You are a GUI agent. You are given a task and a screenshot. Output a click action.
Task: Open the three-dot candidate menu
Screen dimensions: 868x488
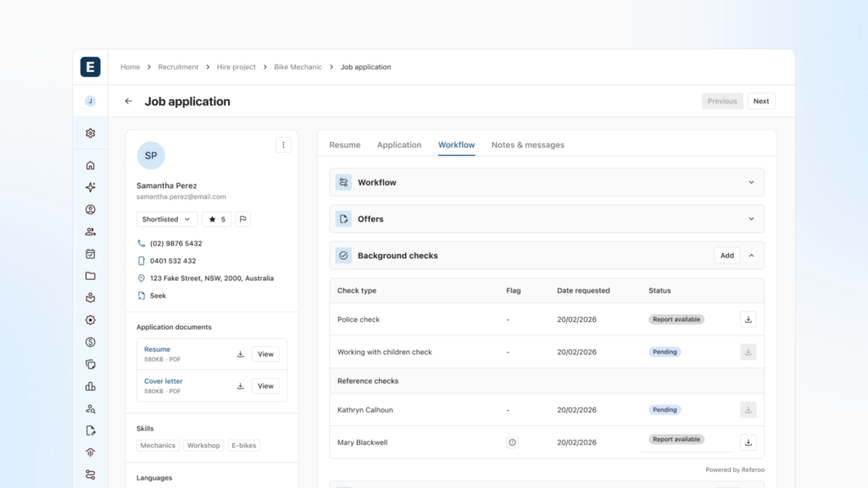coord(283,145)
